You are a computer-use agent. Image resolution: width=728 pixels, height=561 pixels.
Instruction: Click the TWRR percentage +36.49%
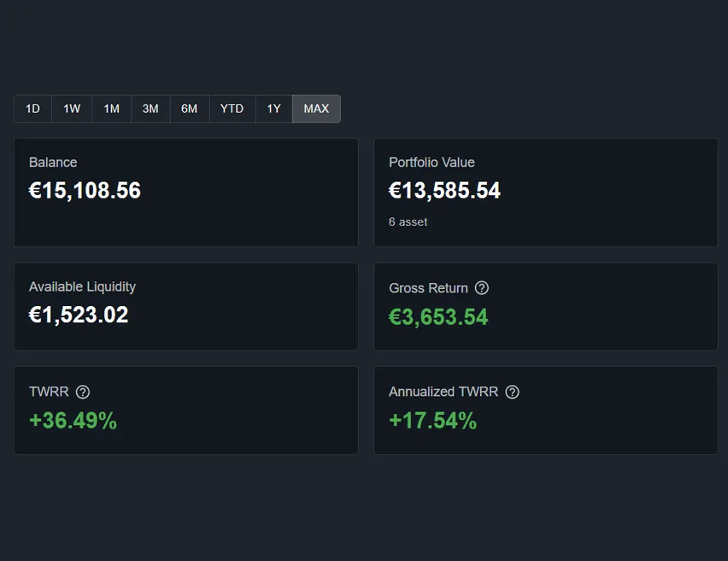(73, 421)
